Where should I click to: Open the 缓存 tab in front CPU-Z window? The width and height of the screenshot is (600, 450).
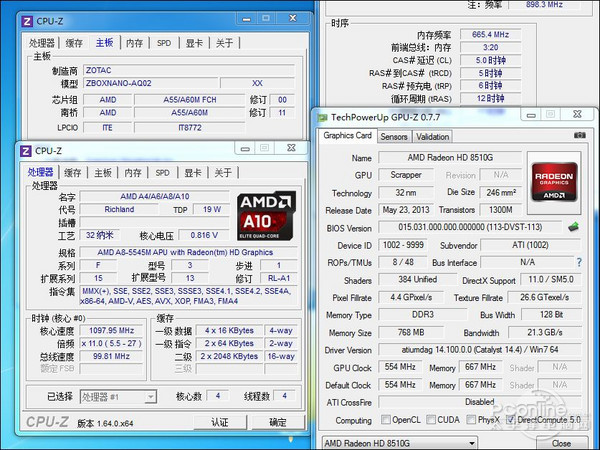pos(72,173)
